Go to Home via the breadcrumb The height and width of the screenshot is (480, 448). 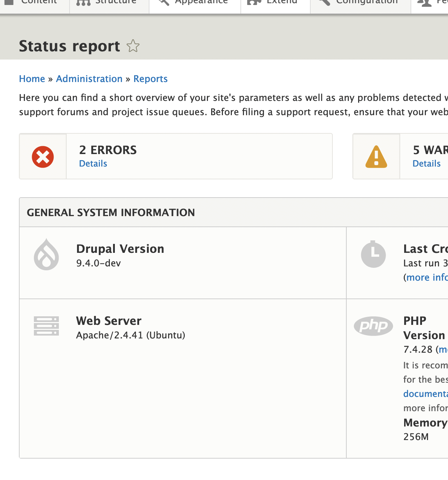click(32, 79)
